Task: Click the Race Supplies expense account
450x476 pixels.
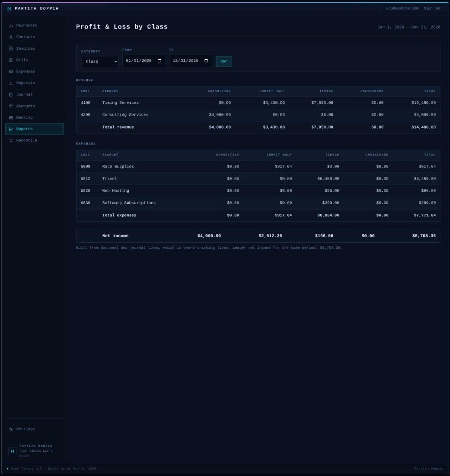Action: click(118, 167)
